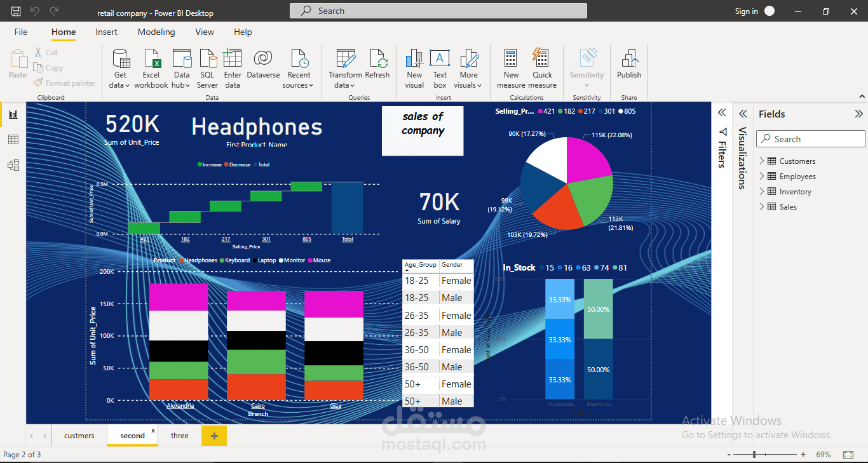Open the Get data icon
This screenshot has height=463, width=868.
120,59
